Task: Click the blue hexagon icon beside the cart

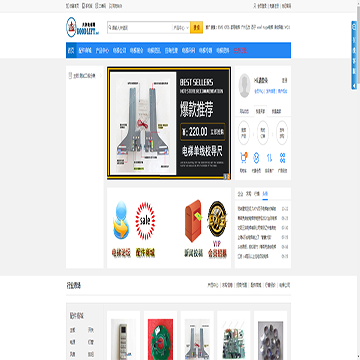Action: pyautogui.click(x=256, y=158)
